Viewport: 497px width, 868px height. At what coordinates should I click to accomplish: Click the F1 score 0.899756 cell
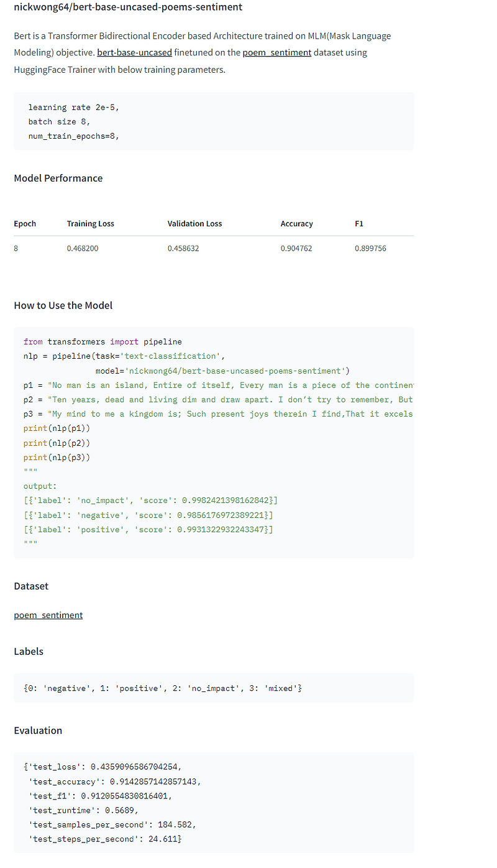pyautogui.click(x=371, y=248)
